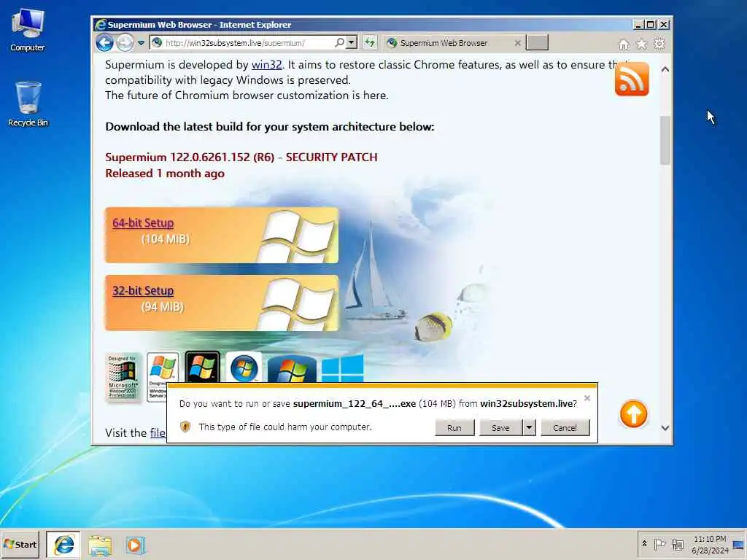This screenshot has width=747, height=560.
Task: Open the Computer desktop icon
Action: tap(28, 30)
